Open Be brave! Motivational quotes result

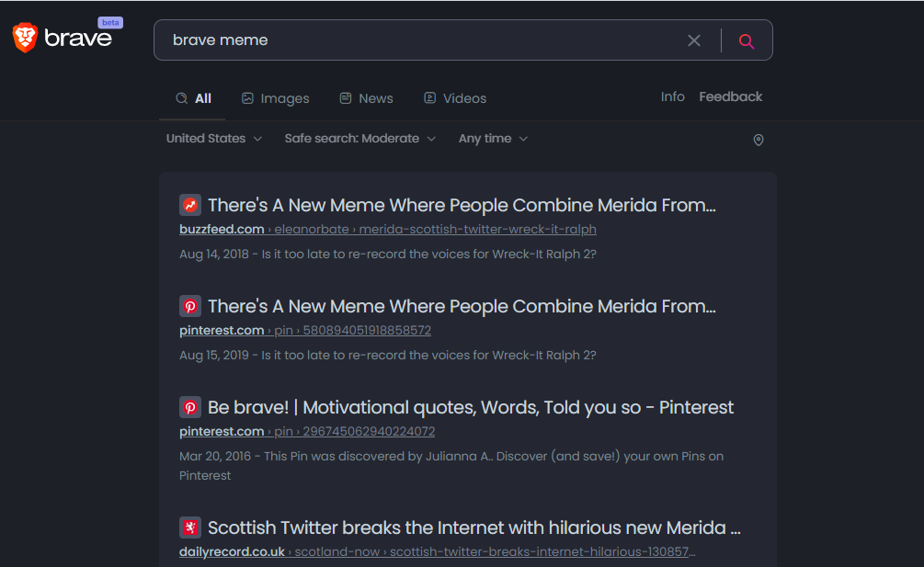[x=470, y=407]
